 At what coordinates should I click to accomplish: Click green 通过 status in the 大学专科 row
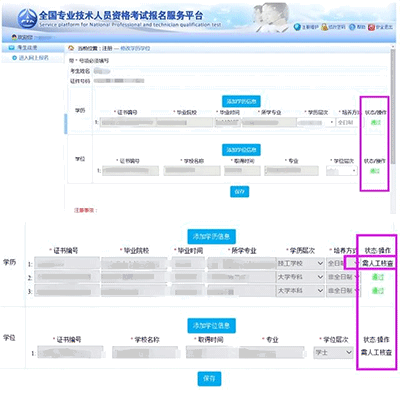click(378, 277)
